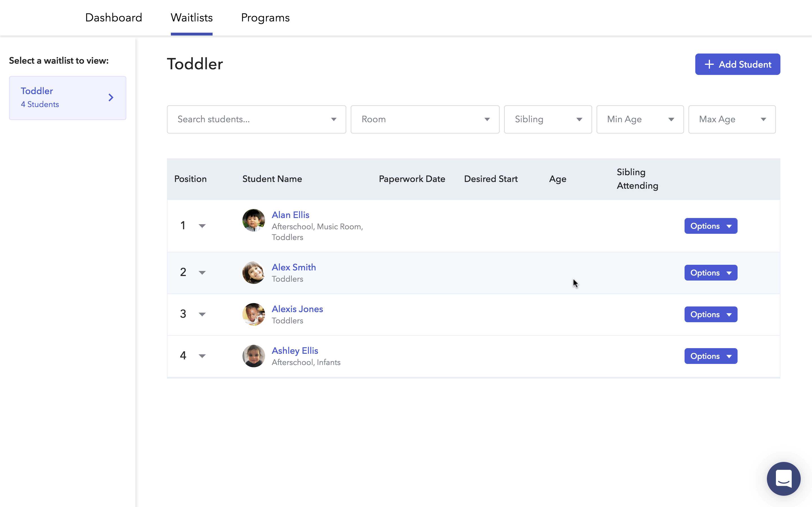Open the Alexis Jones student link

[297, 309]
